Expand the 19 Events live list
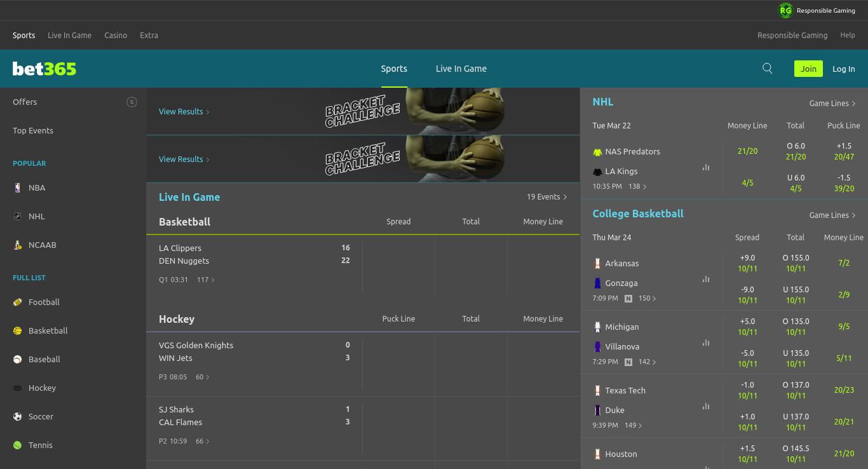868x469 pixels. tap(546, 197)
